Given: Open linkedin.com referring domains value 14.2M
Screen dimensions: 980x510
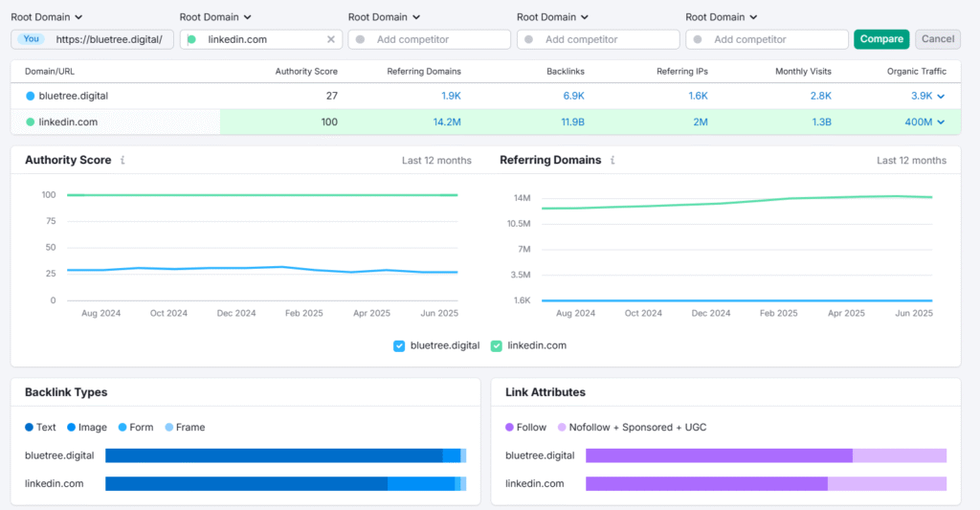Looking at the screenshot, I should click(447, 122).
